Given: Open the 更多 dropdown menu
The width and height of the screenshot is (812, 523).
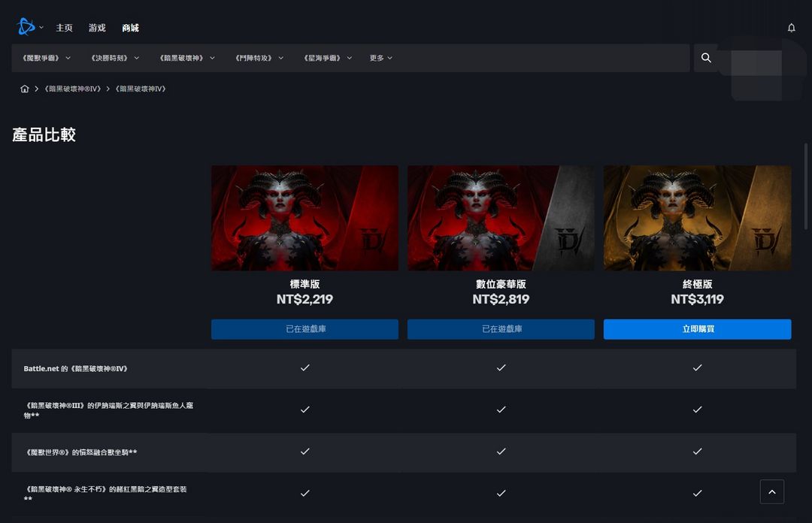Looking at the screenshot, I should (380, 58).
